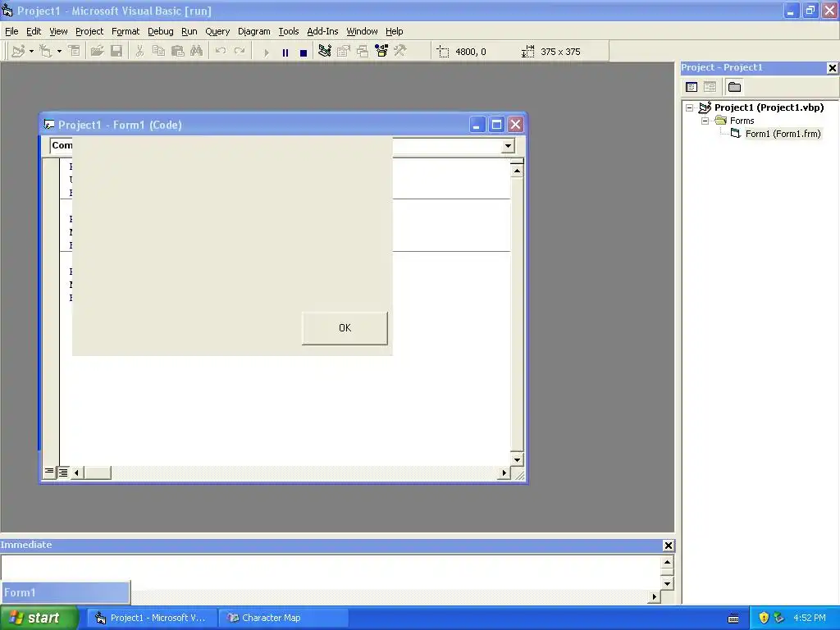Open the Toolbox hammer-and-wrench icon

(x=400, y=52)
